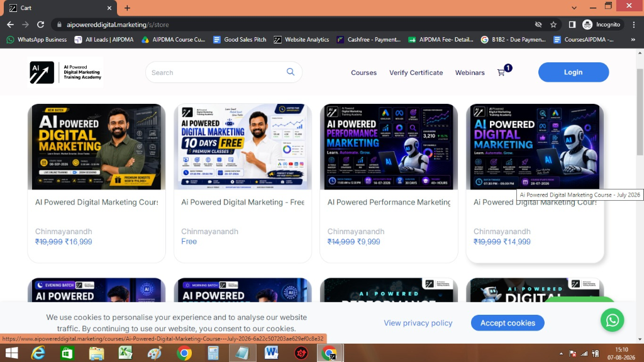Click the AI Powered Academy logo
644x362 pixels.
65,72
